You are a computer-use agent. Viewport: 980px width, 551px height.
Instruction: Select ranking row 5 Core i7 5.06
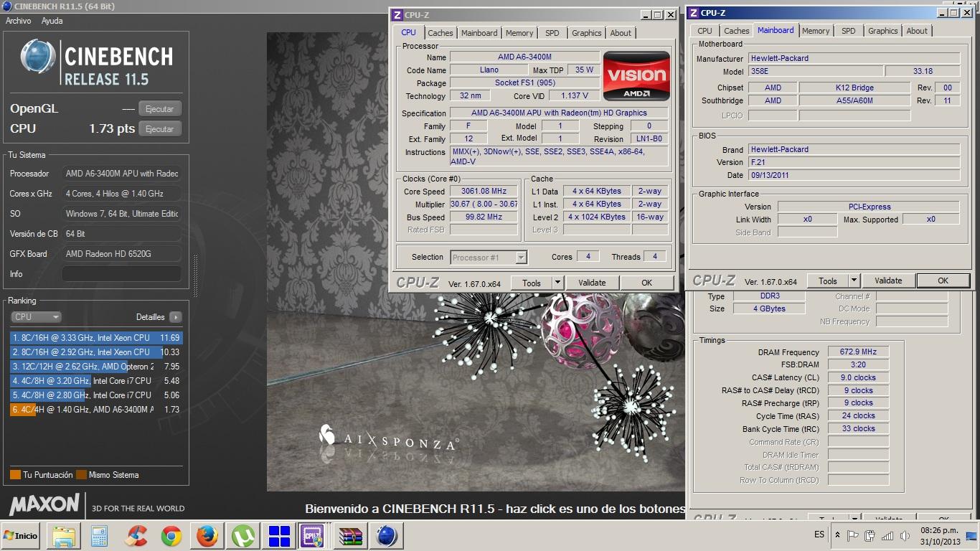pos(97,395)
